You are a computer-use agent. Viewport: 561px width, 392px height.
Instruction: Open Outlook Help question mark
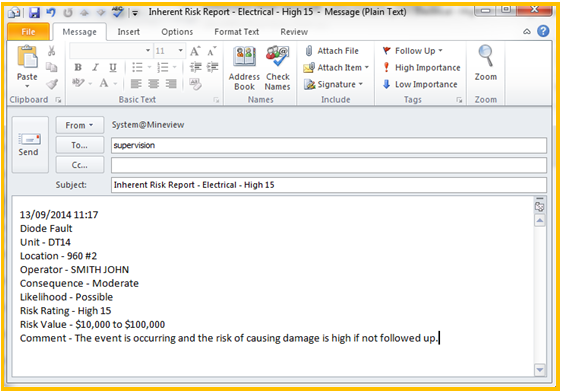point(543,31)
